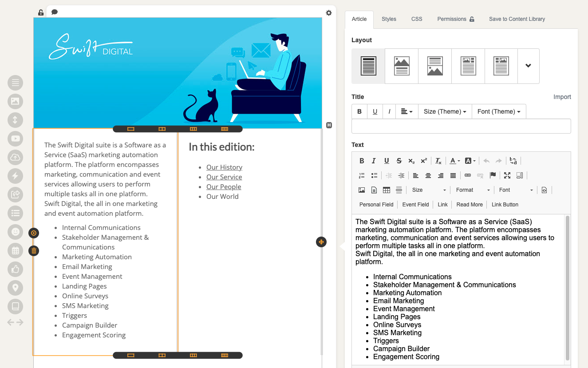Justify text in the Text editor
Image resolution: width=588 pixels, height=368 pixels.
pyautogui.click(x=453, y=175)
